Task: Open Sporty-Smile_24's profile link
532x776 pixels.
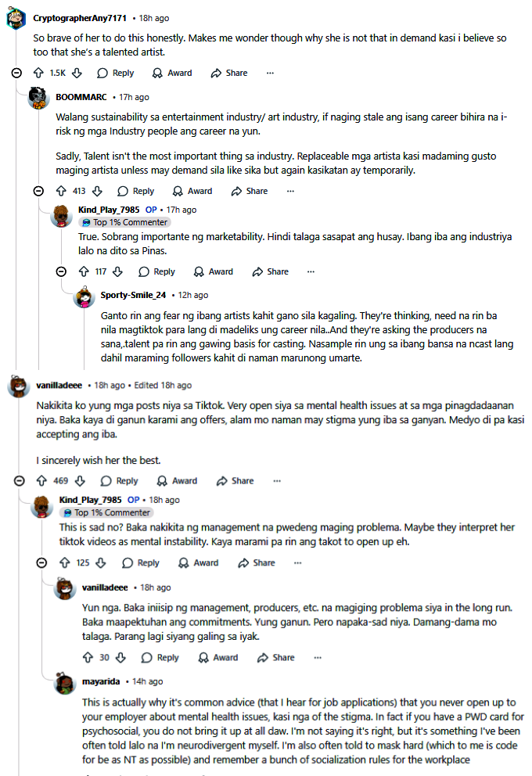Action: [133, 295]
